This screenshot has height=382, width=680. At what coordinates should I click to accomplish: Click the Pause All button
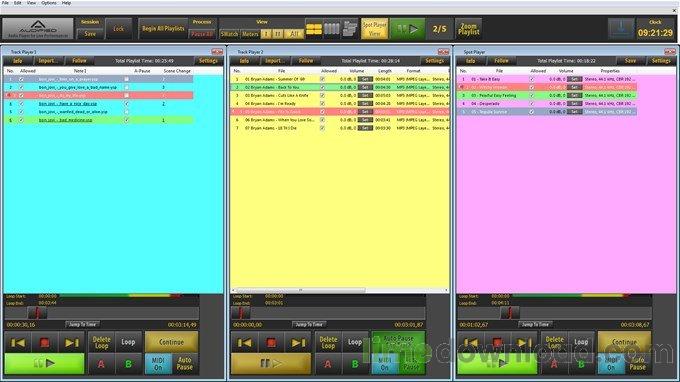[x=202, y=34]
